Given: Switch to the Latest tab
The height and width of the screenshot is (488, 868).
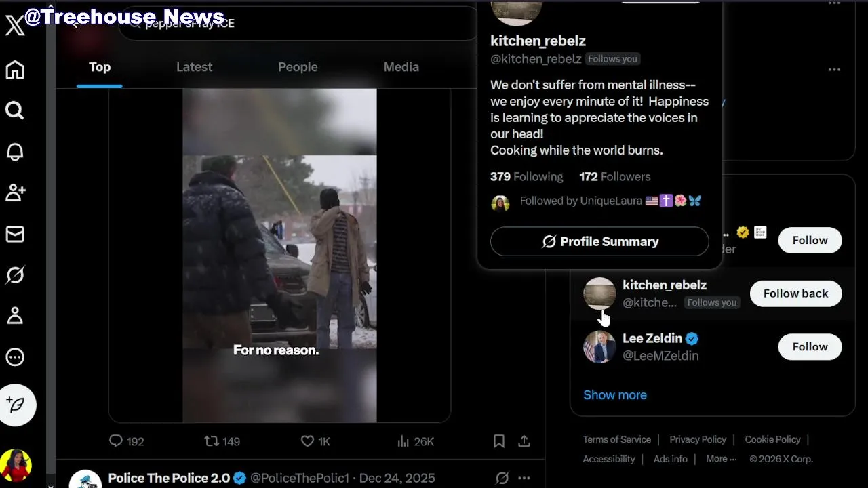Looking at the screenshot, I should (194, 67).
